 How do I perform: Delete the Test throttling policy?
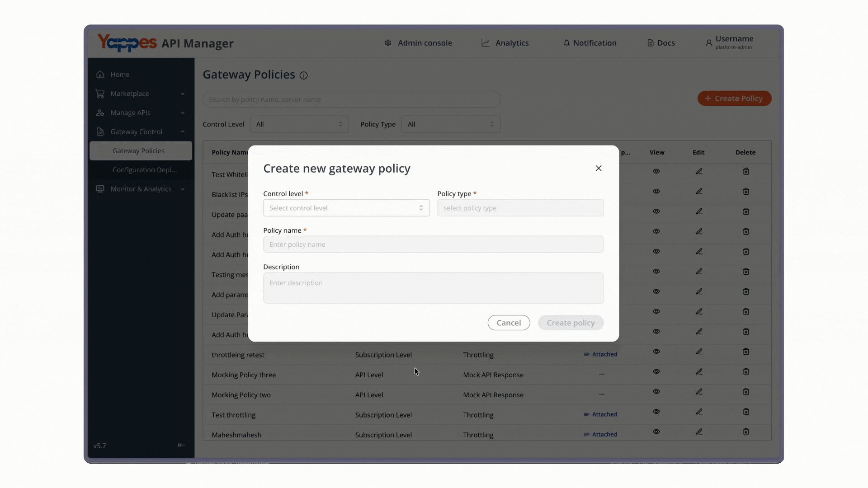(746, 412)
